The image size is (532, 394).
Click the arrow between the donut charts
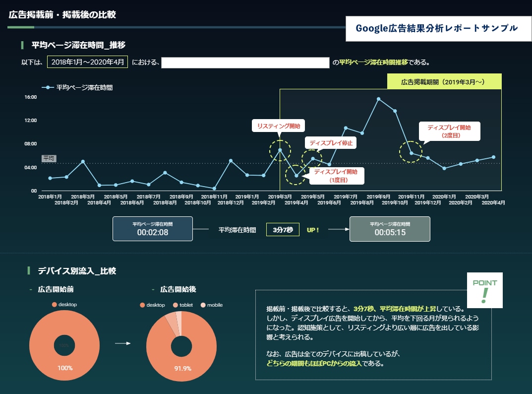tap(123, 343)
